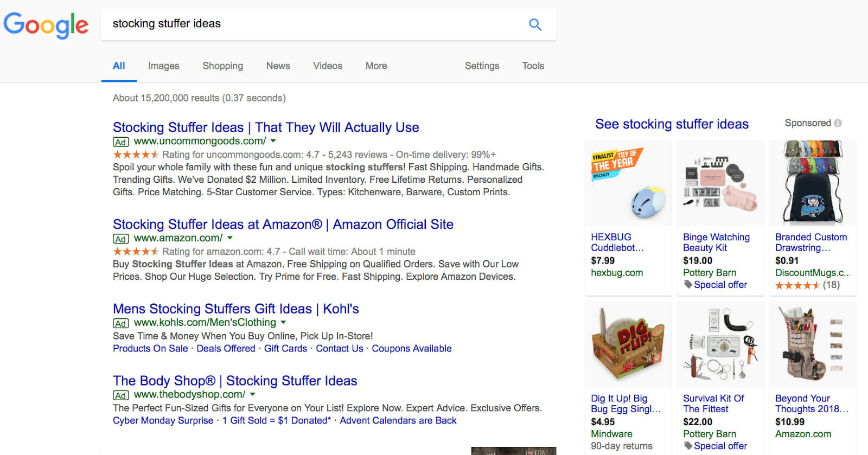Expand the uncommongoods.com URL dropdown arrow

[x=273, y=141]
